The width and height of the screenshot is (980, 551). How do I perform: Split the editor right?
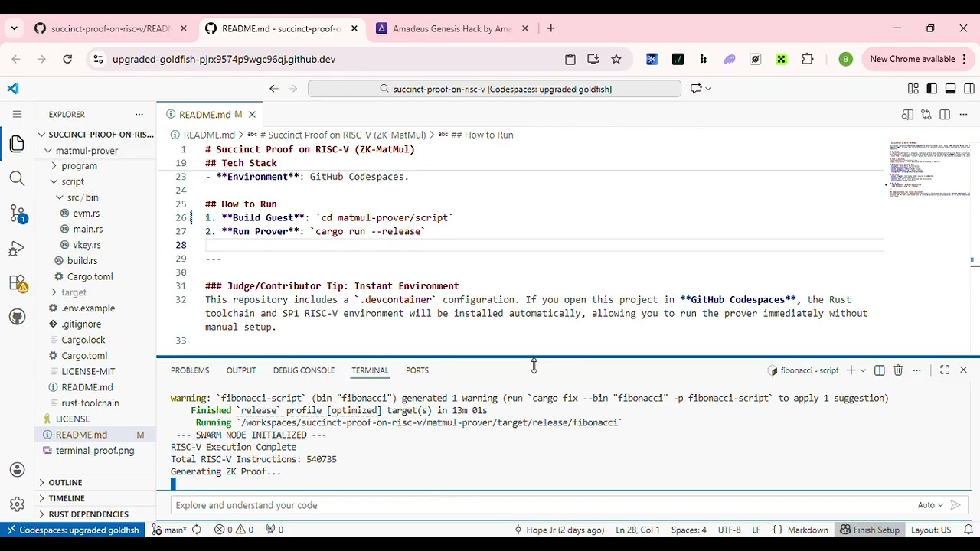point(945,115)
